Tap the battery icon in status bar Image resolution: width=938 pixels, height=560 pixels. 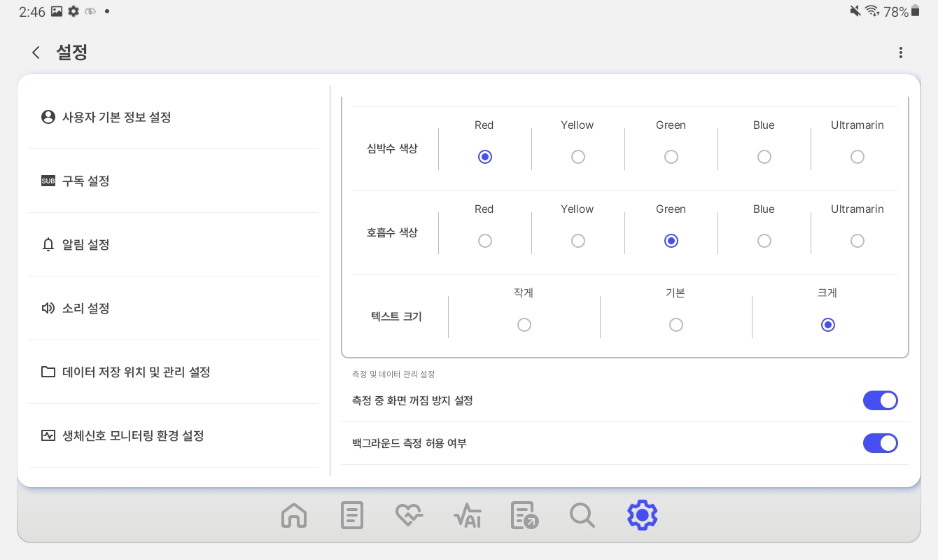click(x=916, y=11)
